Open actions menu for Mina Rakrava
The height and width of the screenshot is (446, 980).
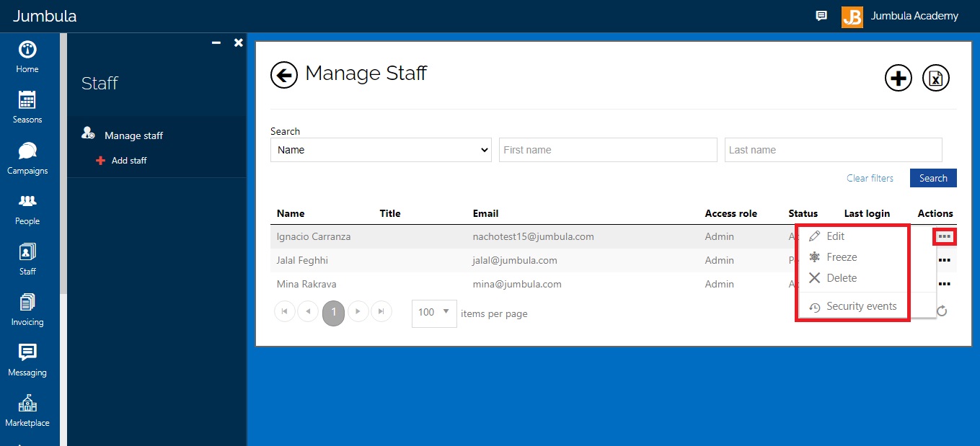(x=945, y=284)
